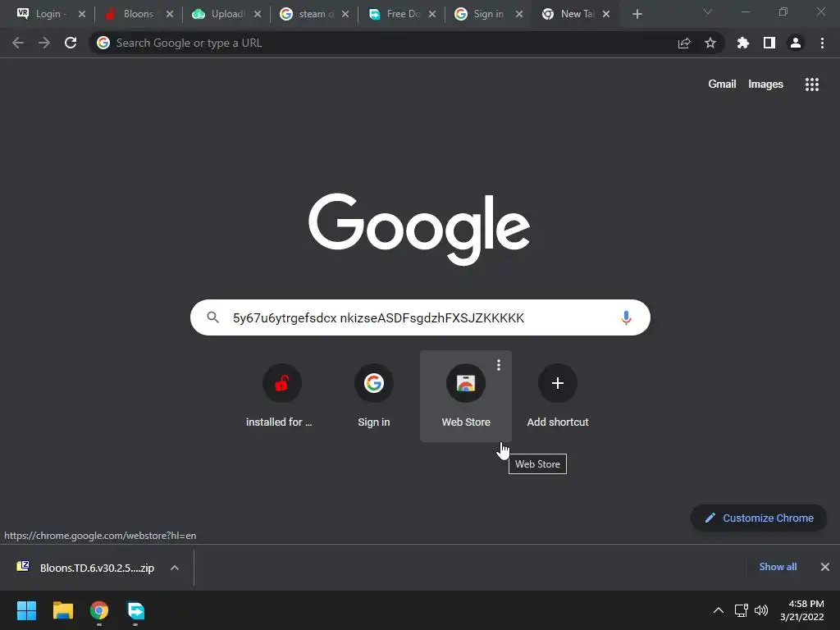
Task: Open the Sign in shortcut tile
Action: [374, 396]
